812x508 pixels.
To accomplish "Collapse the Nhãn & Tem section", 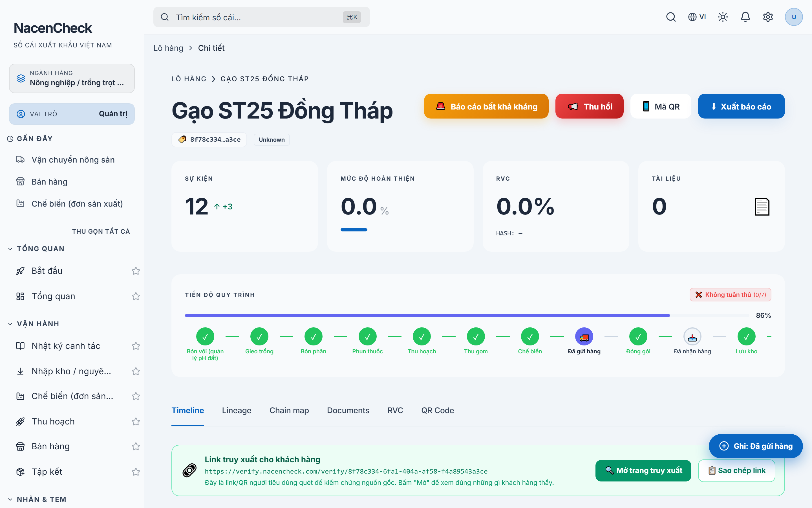I will coord(37,499).
